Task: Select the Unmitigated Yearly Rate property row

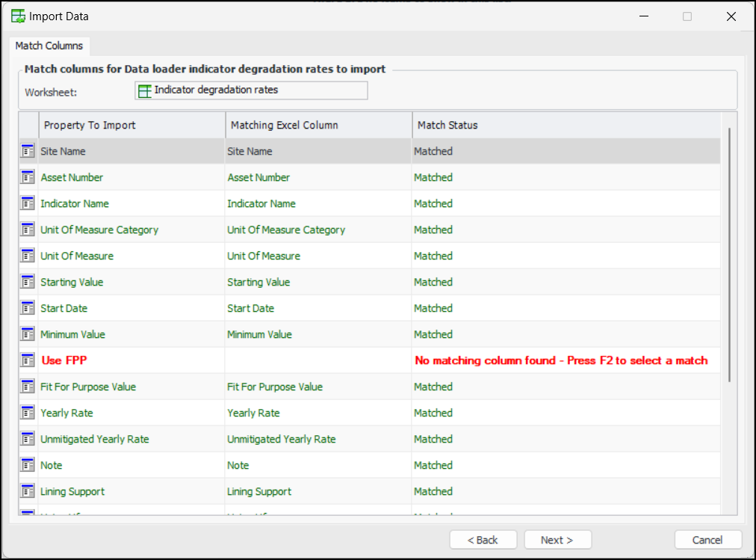Action: pyautogui.click(x=95, y=439)
